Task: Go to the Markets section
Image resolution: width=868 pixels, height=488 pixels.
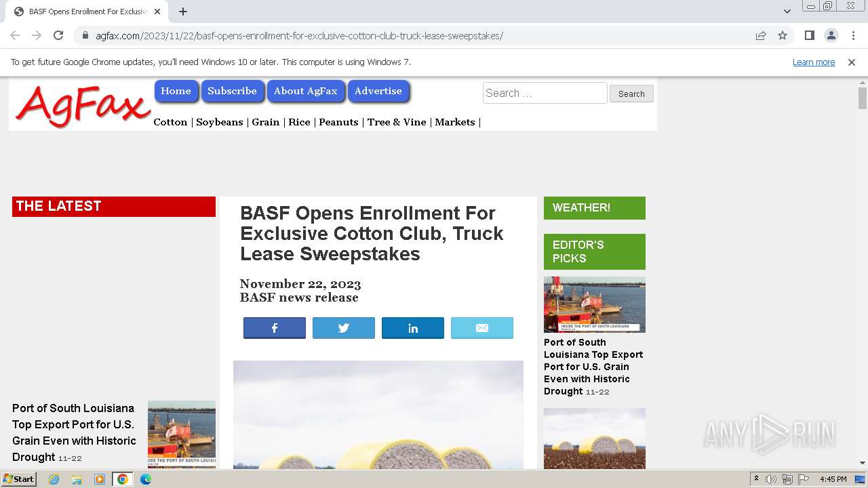Action: tap(455, 122)
